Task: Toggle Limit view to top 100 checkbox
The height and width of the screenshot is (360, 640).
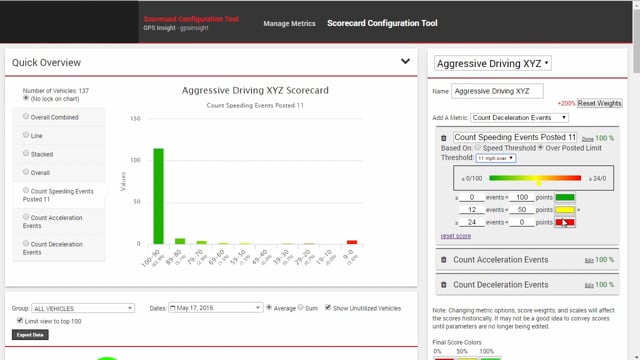Action: click(20, 320)
